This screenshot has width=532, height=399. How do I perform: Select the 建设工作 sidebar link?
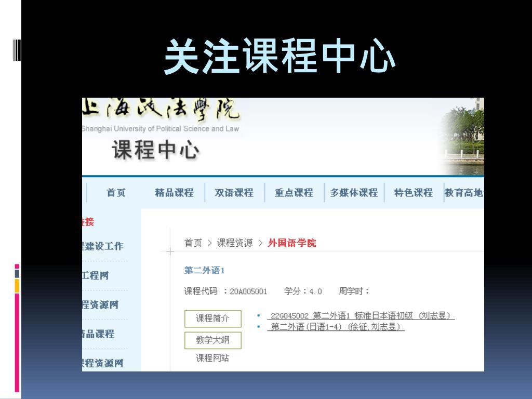(102, 246)
